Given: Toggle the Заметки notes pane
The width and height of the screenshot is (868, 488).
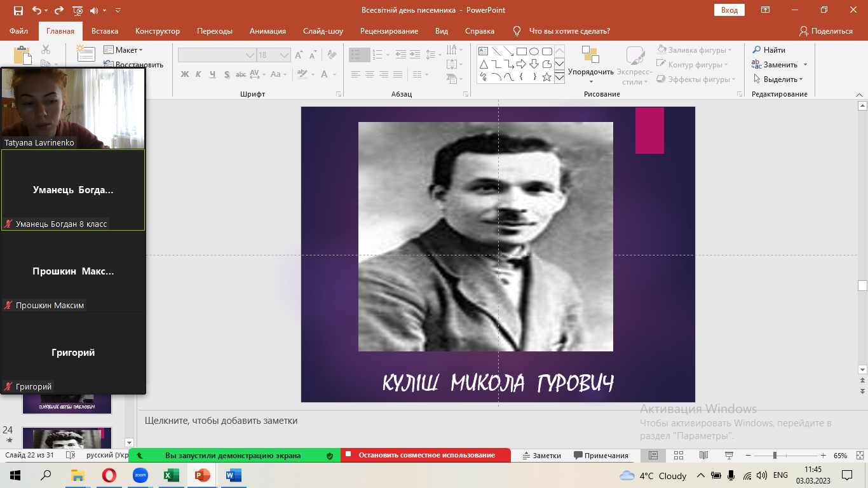Looking at the screenshot, I should click(x=541, y=456).
